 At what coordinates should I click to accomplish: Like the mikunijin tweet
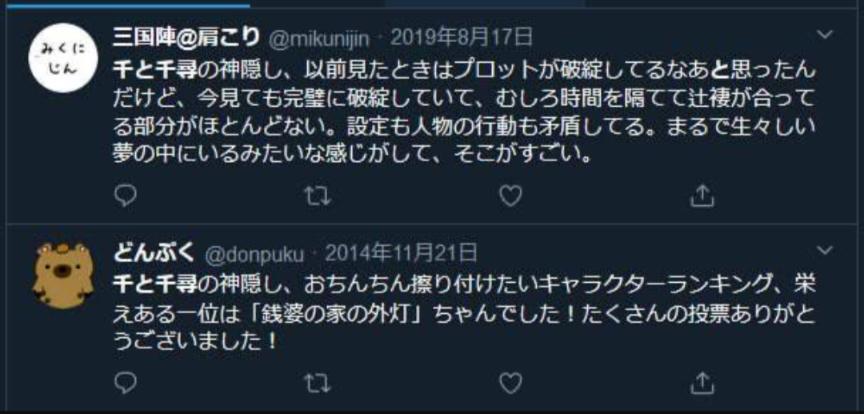coord(510,195)
